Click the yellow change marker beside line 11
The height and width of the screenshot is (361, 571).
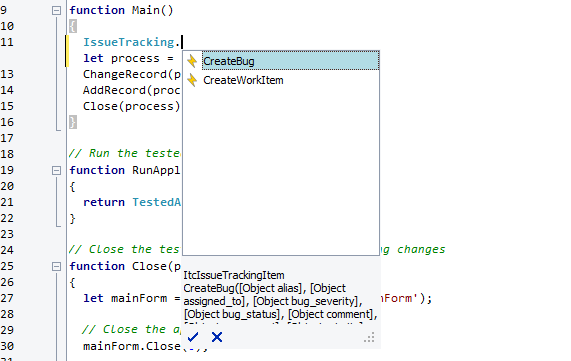tap(67, 51)
